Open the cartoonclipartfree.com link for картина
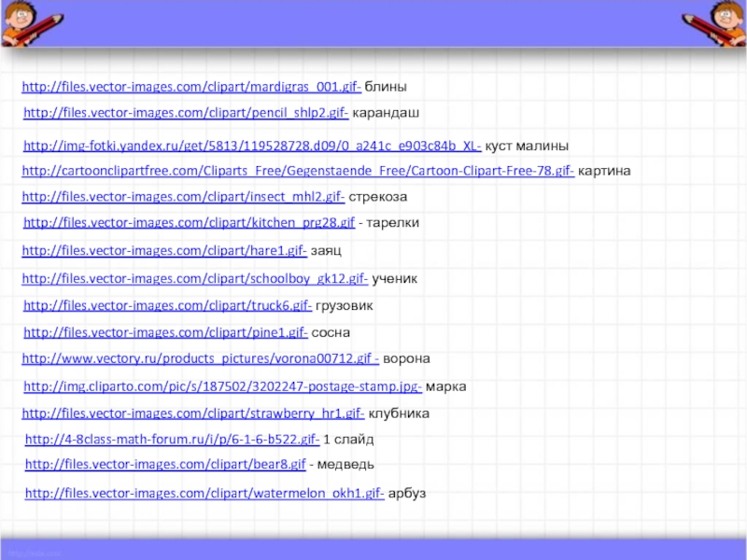Viewport: 747px width, 560px height. (297, 172)
